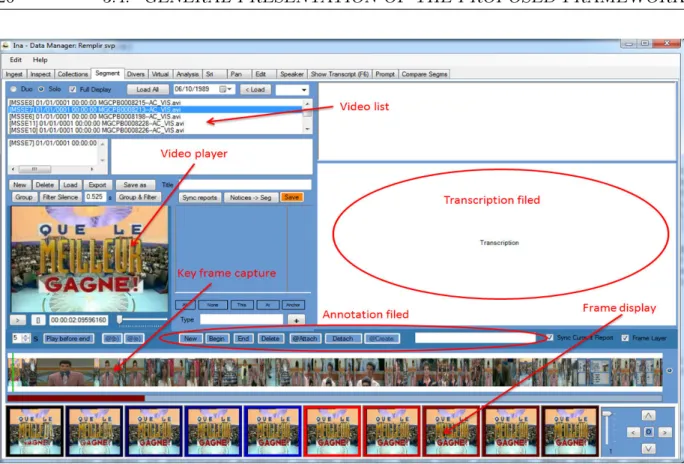Open the Edit menu

click(16, 60)
